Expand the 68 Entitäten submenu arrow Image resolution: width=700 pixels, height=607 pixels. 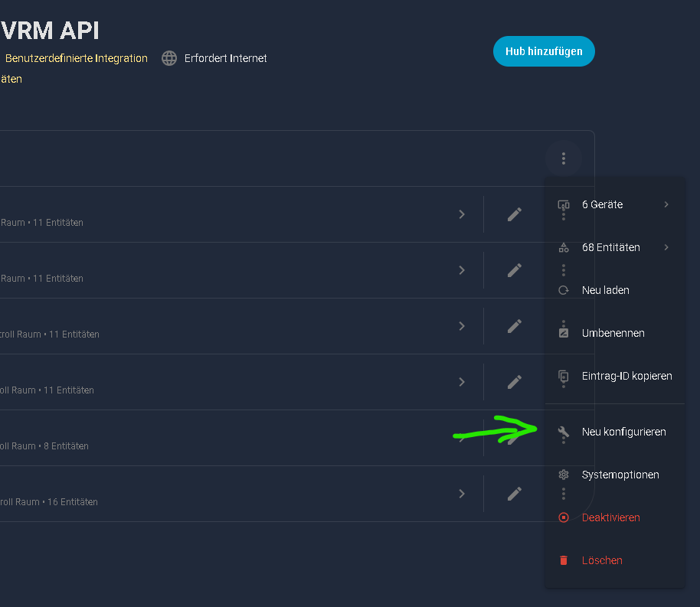coord(666,247)
